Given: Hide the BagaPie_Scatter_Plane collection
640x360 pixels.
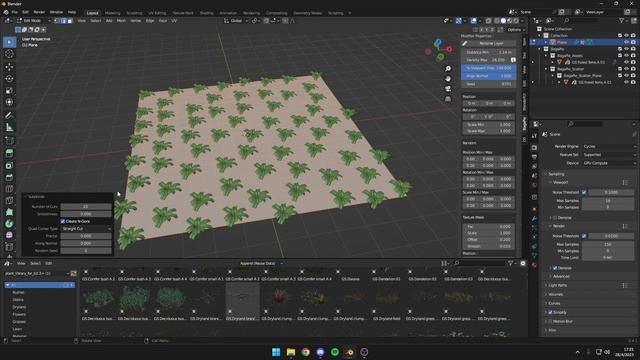Looking at the screenshot, I should pos(627,76).
